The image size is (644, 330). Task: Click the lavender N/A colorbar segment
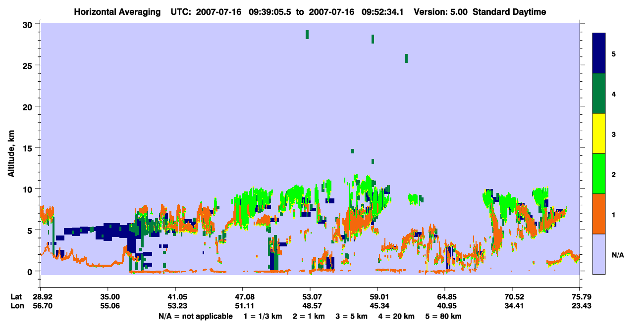tap(599, 254)
